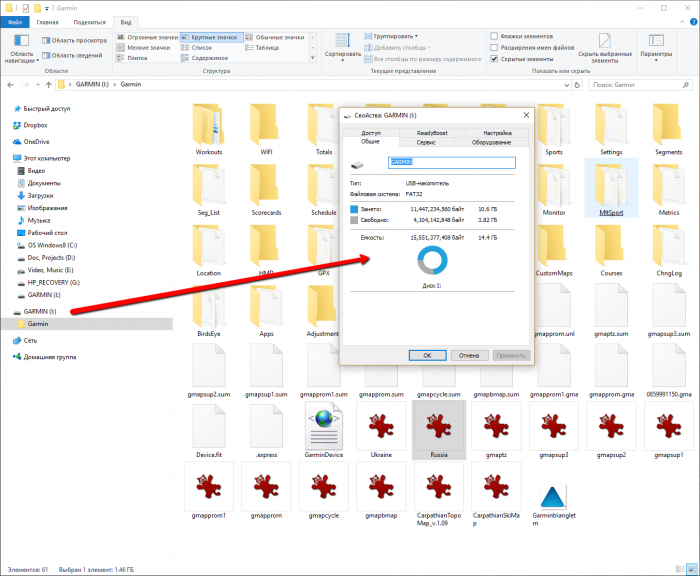
Task: Open the Sort by dropdown
Action: click(x=342, y=47)
